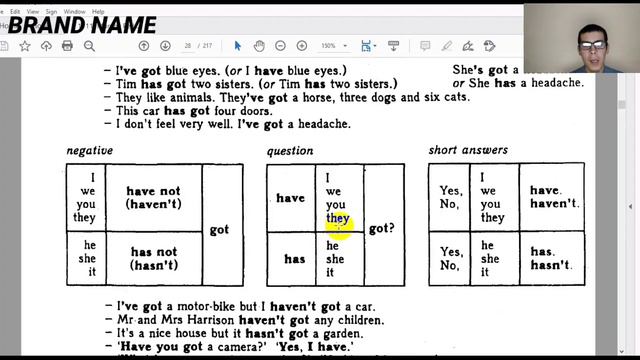
Task: Click the zoom in plus icon
Action: pyautogui.click(x=302, y=46)
